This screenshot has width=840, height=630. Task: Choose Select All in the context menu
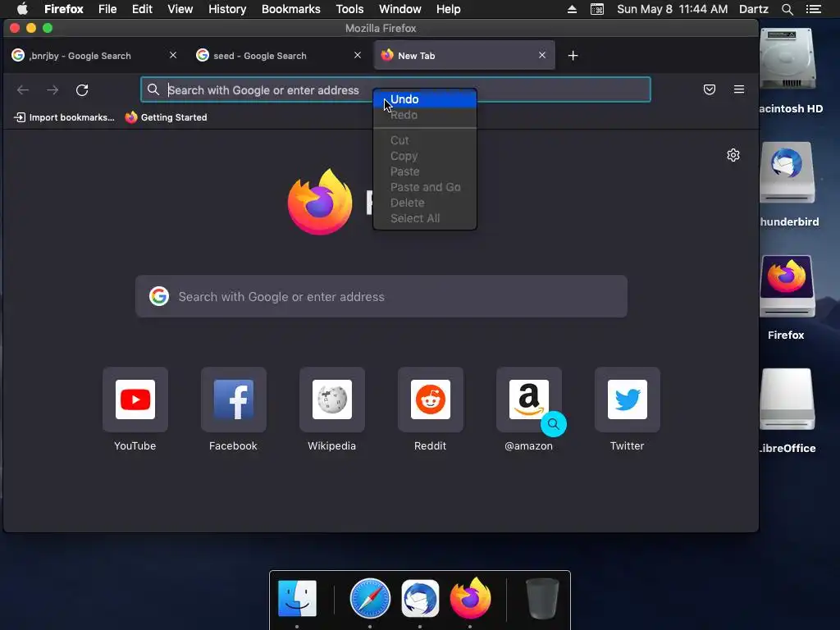[x=425, y=218]
